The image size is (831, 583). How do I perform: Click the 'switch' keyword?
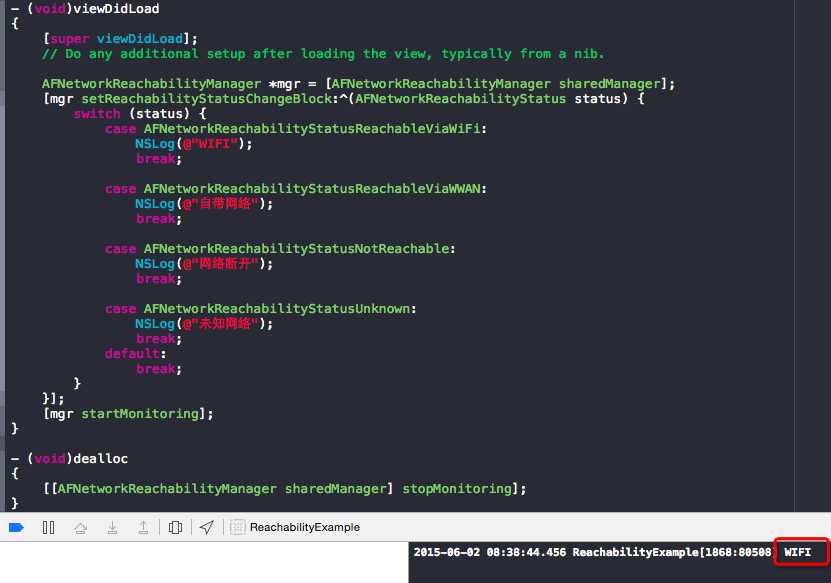pos(97,114)
